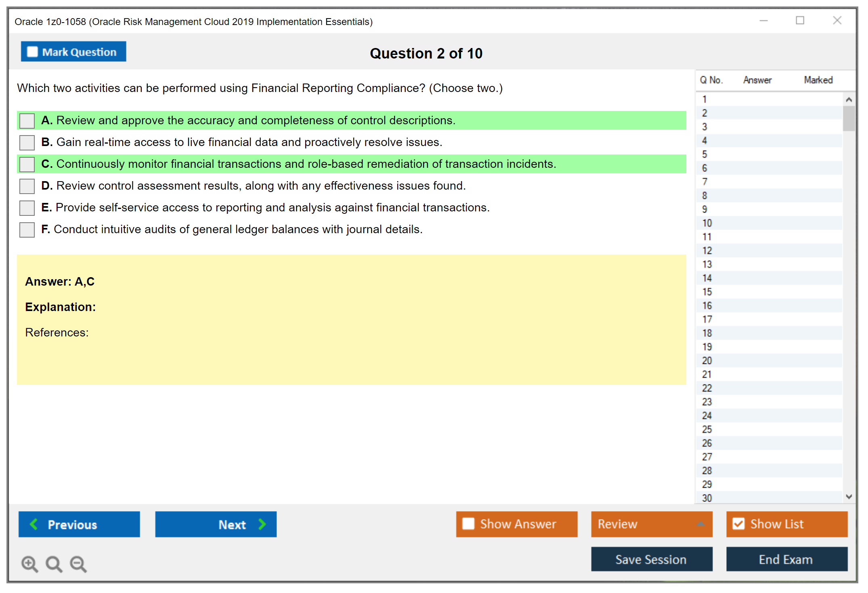Tick the checkbox for option C
868x593 pixels.
[x=27, y=164]
